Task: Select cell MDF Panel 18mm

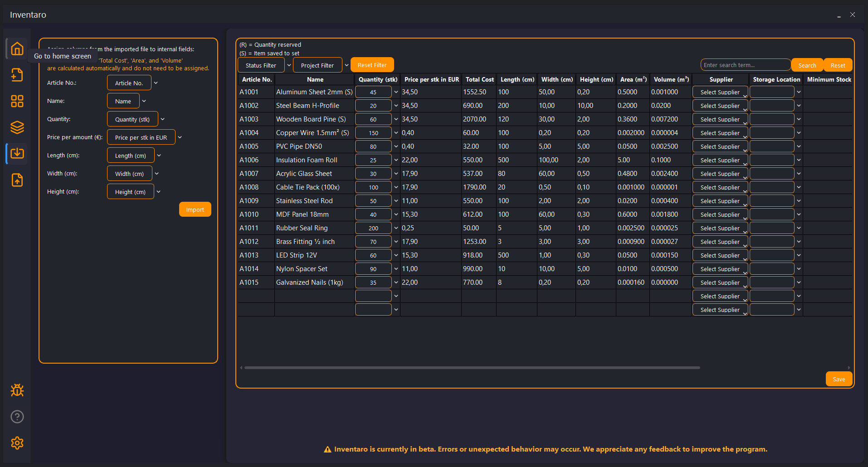Action: [x=315, y=214]
